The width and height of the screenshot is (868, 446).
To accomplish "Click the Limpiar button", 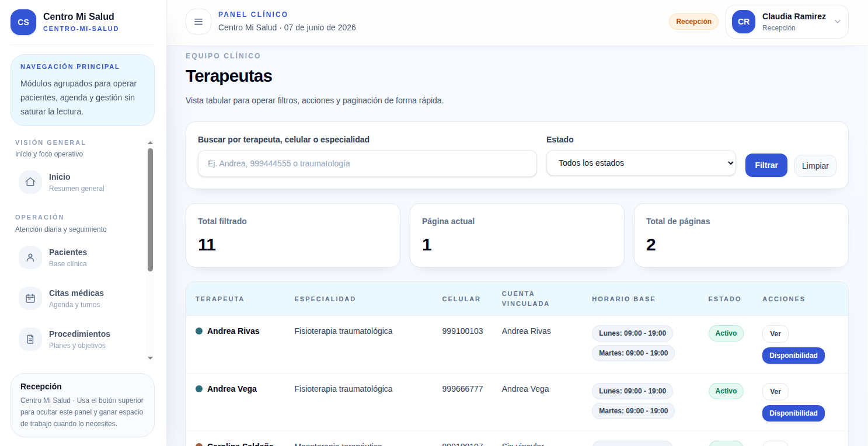I will click(815, 166).
